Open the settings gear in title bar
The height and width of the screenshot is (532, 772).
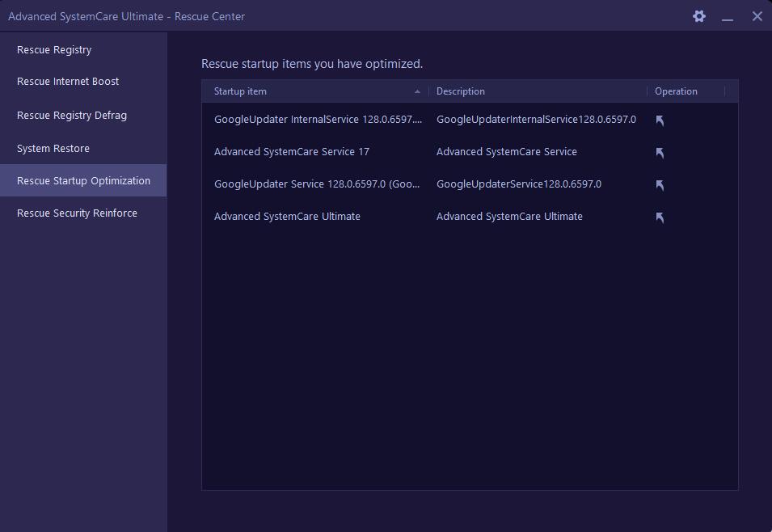(699, 16)
